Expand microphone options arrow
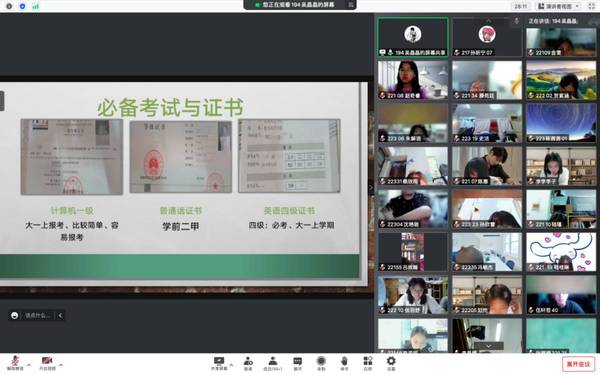The width and height of the screenshot is (600, 375). click(29, 365)
